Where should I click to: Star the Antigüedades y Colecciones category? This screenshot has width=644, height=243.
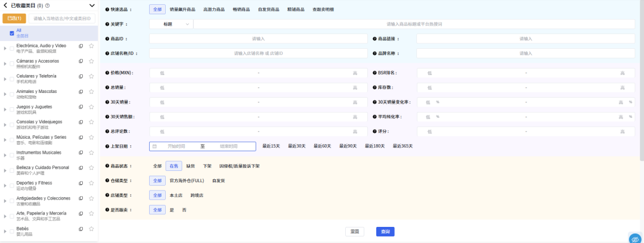tap(91, 198)
